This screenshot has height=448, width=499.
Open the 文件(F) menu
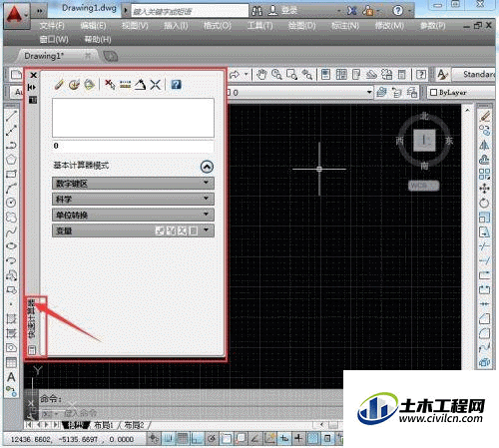click(52, 26)
